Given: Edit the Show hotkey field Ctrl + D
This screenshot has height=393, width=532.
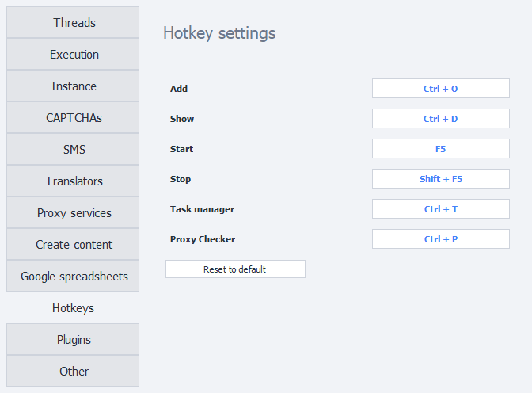Looking at the screenshot, I should 440,119.
